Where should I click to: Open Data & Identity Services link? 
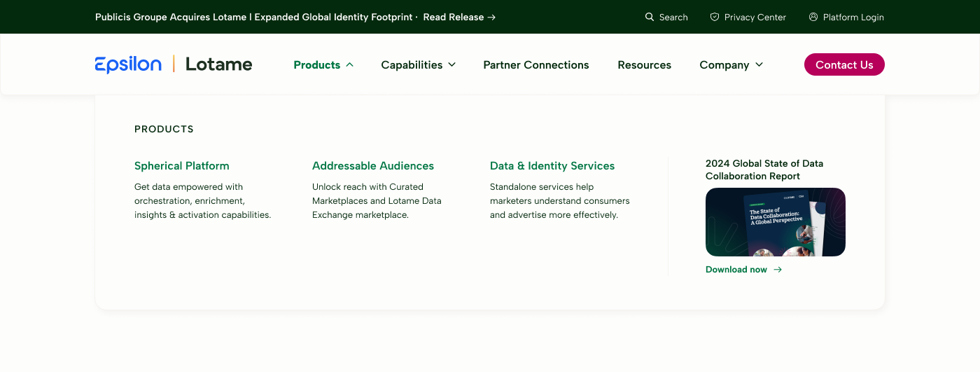(x=552, y=166)
